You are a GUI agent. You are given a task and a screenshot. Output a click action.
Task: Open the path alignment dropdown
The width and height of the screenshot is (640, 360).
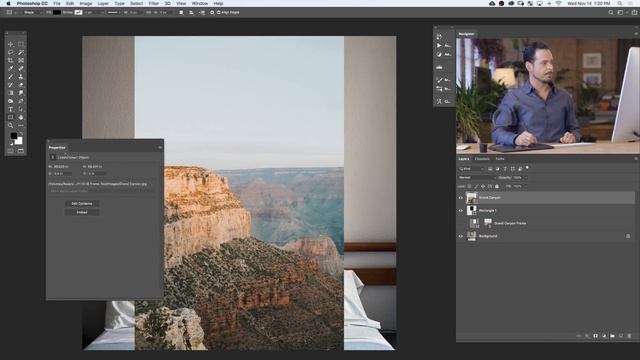191,13
